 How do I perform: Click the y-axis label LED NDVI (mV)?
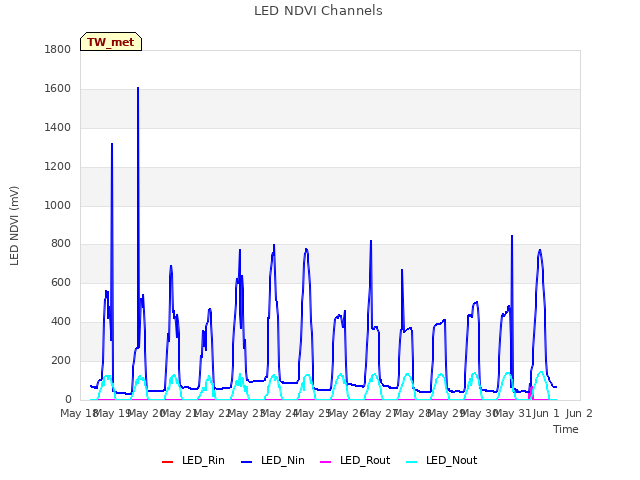pyautogui.click(x=14, y=226)
